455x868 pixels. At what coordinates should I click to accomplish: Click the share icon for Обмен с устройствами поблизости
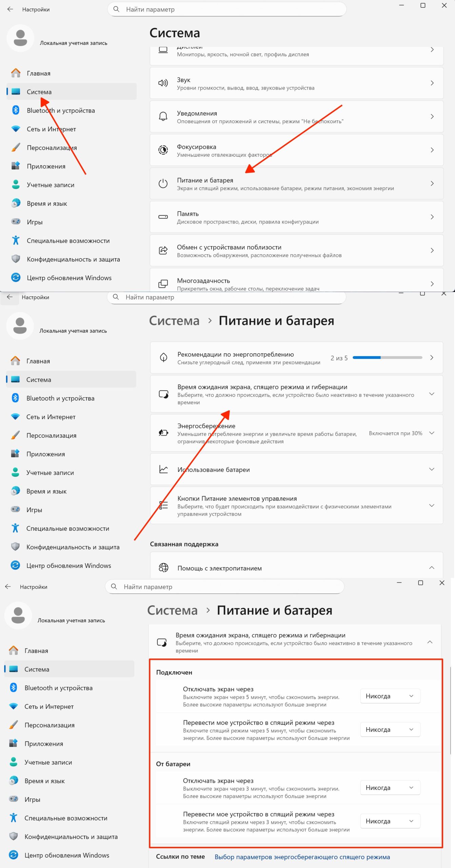coord(163,250)
